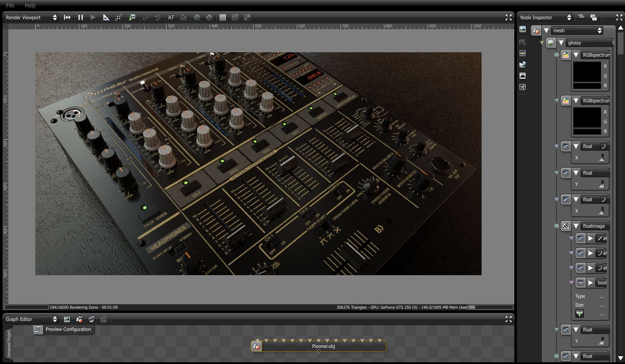625x364 pixels.
Task: Select the camera icon in inspector sidebar
Action: pyautogui.click(x=523, y=42)
